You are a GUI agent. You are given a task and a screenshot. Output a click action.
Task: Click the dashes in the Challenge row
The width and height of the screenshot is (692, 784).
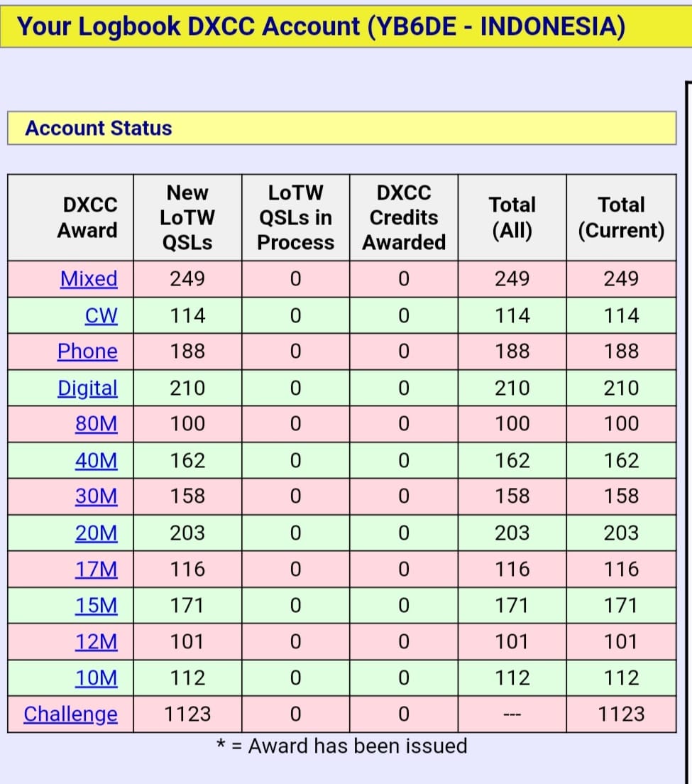click(x=512, y=715)
